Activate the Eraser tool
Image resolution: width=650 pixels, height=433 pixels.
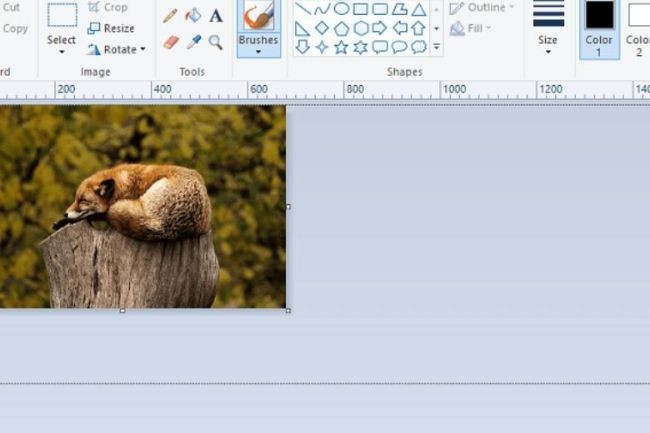(x=170, y=42)
